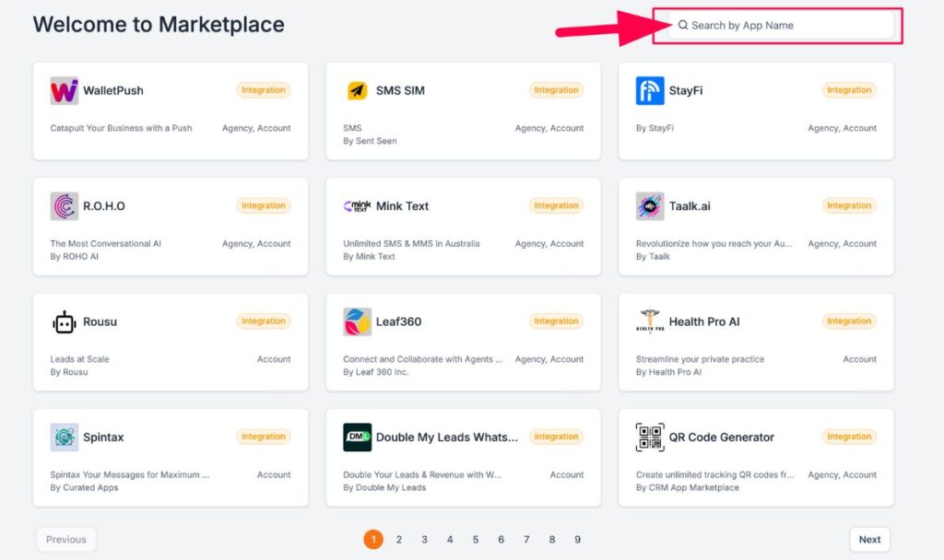Click the Integration badge on Taalk.ai card
Image resolution: width=944 pixels, height=560 pixels.
849,205
